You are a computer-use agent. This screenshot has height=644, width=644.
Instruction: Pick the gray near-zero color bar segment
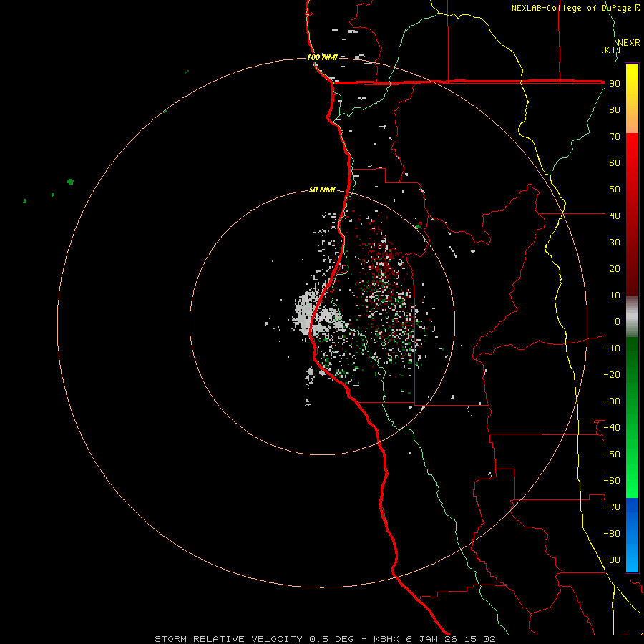pos(632,317)
